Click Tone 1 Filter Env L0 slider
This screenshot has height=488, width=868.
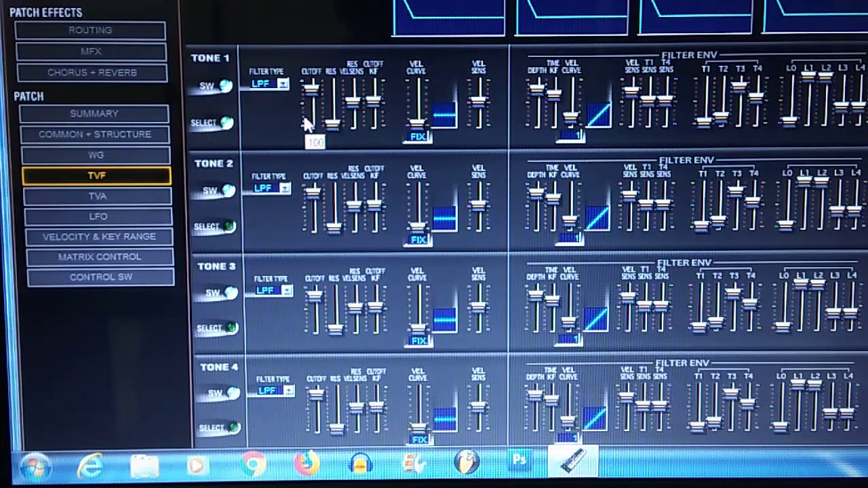pos(789,121)
